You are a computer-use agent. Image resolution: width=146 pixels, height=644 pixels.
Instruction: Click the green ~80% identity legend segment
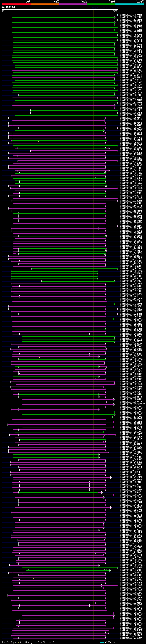point(101,4)
